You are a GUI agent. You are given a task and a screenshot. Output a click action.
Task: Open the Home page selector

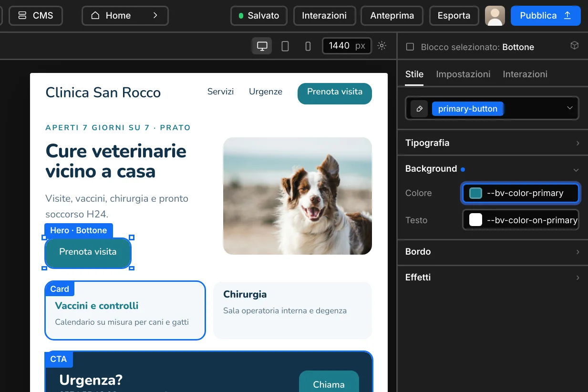[x=125, y=16]
